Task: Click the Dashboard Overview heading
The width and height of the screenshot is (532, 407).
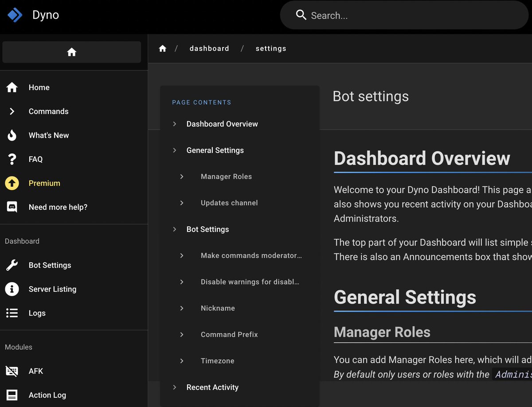Action: (x=422, y=158)
